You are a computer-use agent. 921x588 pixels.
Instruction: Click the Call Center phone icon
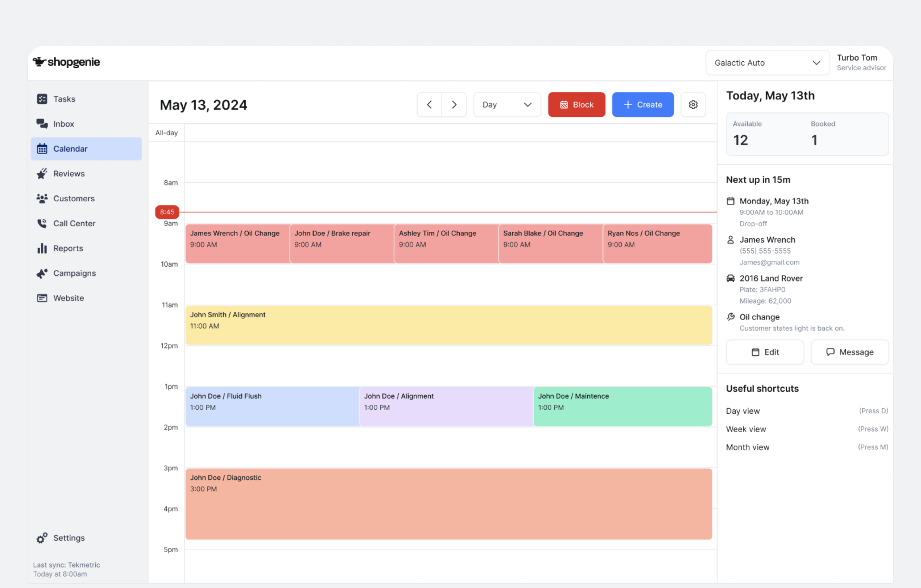pyautogui.click(x=42, y=223)
